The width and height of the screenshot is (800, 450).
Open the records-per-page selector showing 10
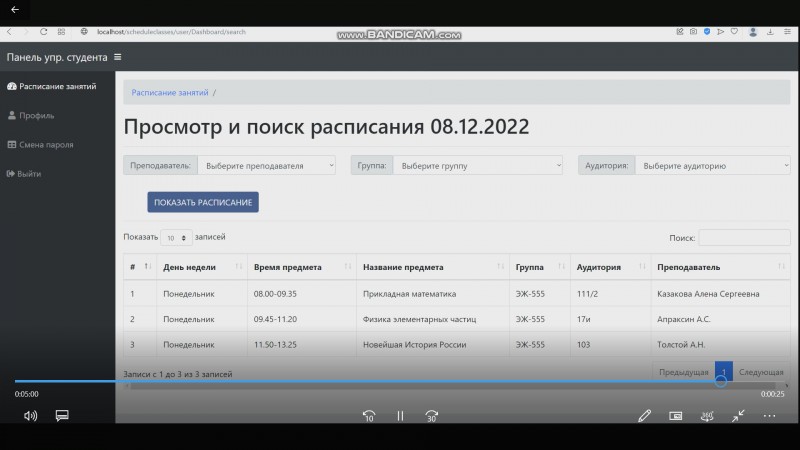point(176,238)
